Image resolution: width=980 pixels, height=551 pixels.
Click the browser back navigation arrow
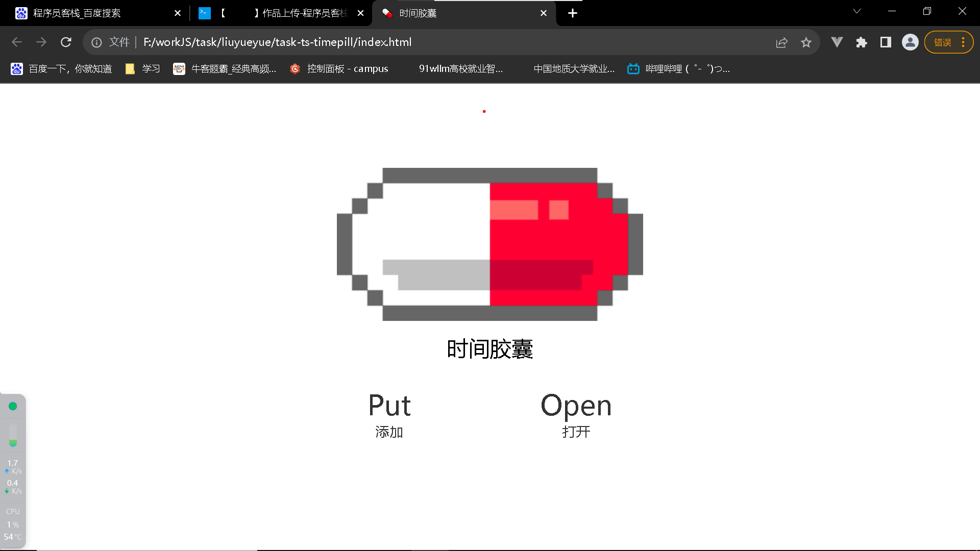[16, 42]
